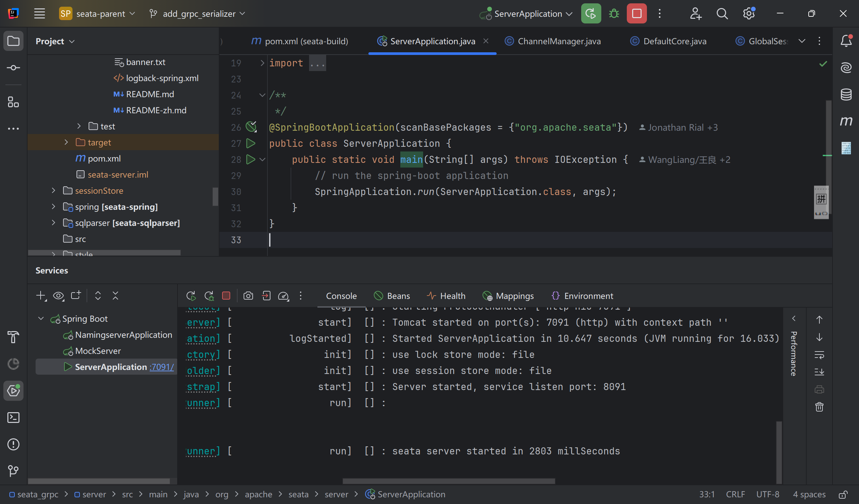Open the Database tool window icon
This screenshot has width=859, height=504.
tap(846, 94)
